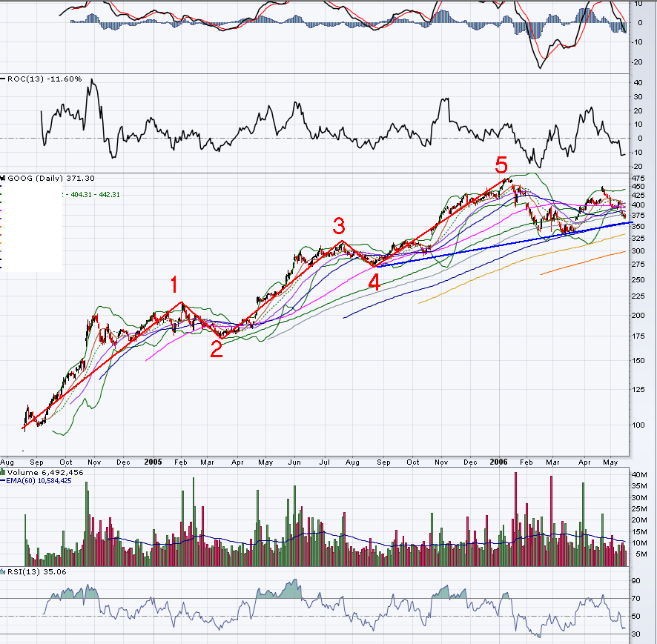657x644 pixels.
Task: Click the 275 price axis label
Action: 638,265
